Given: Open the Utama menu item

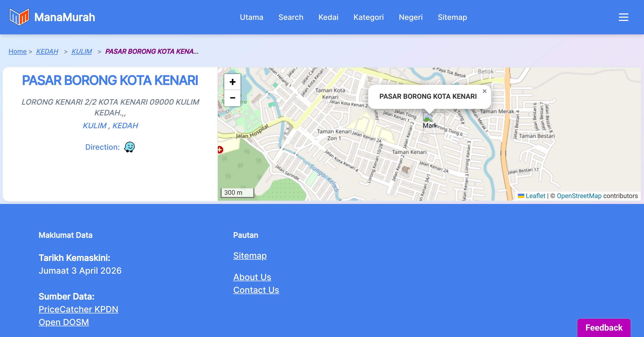Looking at the screenshot, I should point(251,17).
